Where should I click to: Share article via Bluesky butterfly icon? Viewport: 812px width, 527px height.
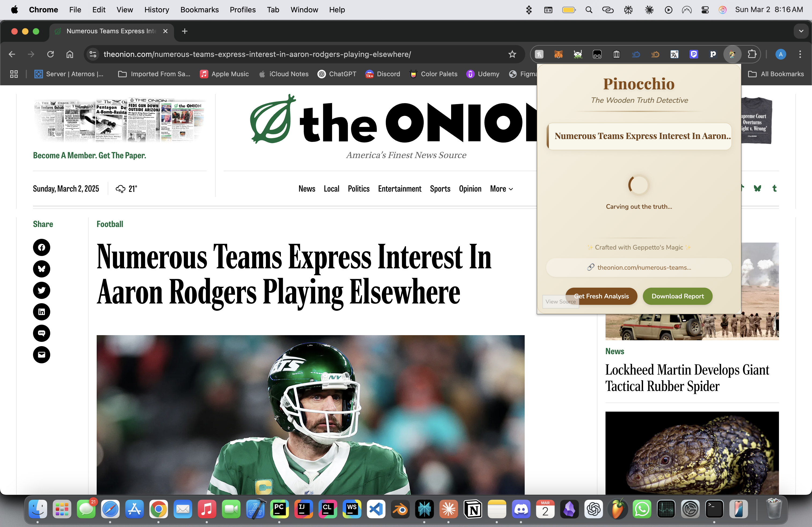pos(42,269)
